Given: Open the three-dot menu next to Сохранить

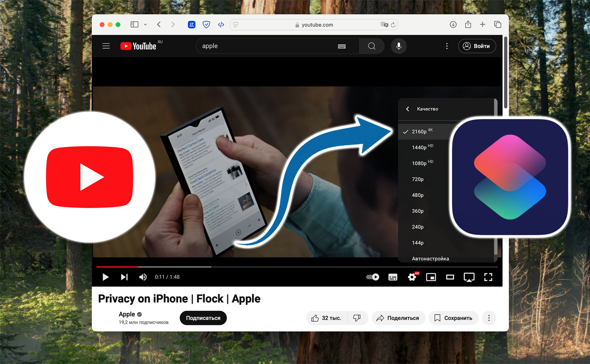Looking at the screenshot, I should pyautogui.click(x=489, y=318).
